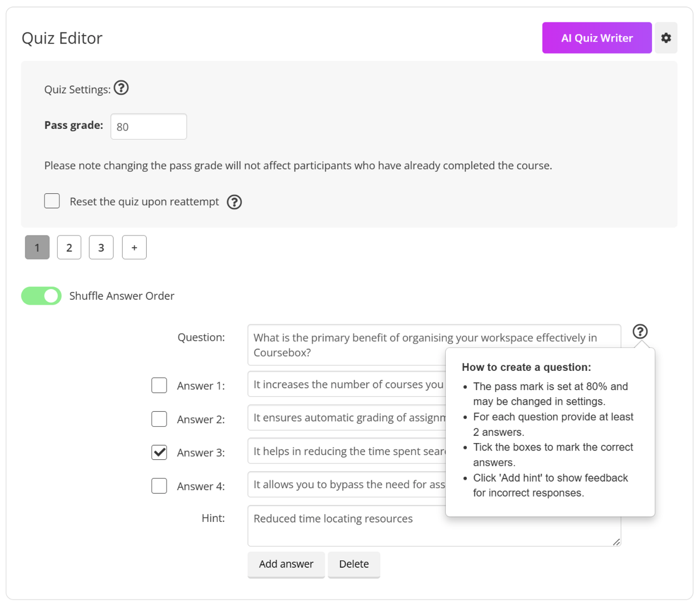The width and height of the screenshot is (700, 608).
Task: Go to question 3 tab
Action: click(101, 248)
